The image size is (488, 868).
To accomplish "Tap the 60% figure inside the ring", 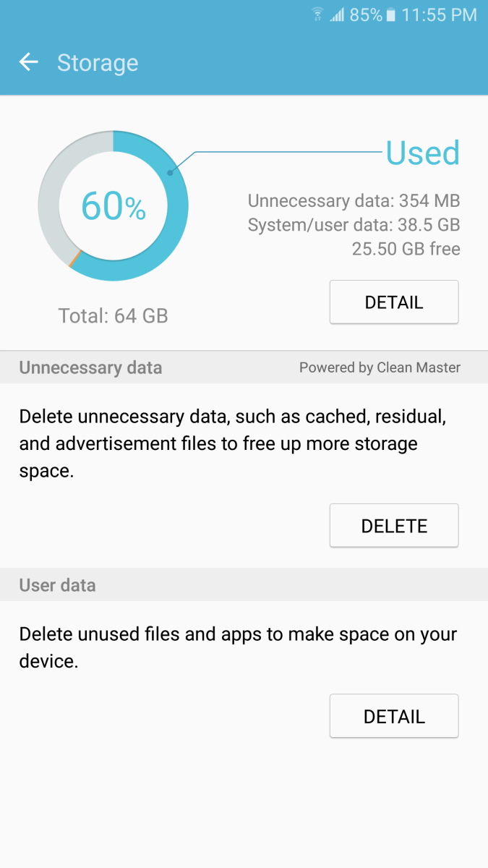I will pyautogui.click(x=114, y=206).
